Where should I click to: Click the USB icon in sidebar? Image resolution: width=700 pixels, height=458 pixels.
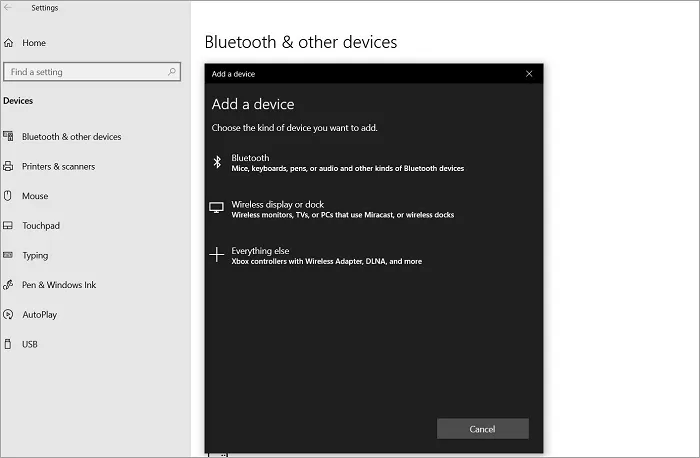(x=8, y=344)
